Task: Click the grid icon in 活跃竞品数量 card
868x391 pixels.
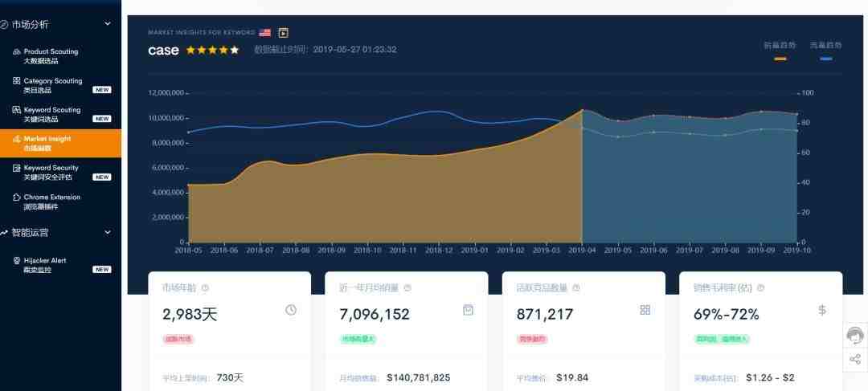Action: (x=645, y=310)
